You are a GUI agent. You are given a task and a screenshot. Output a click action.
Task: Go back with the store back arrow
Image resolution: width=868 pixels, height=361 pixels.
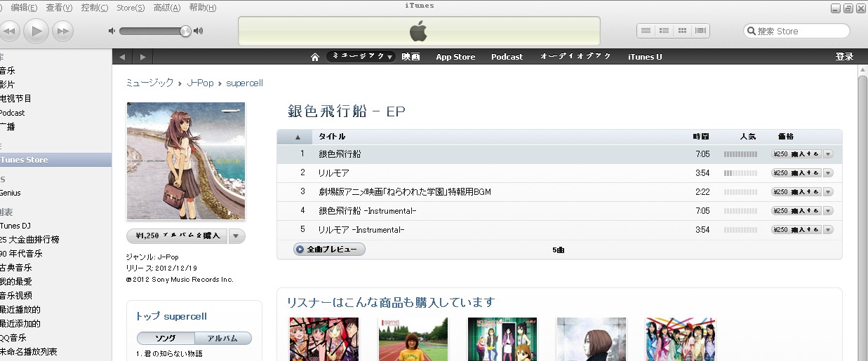(122, 57)
